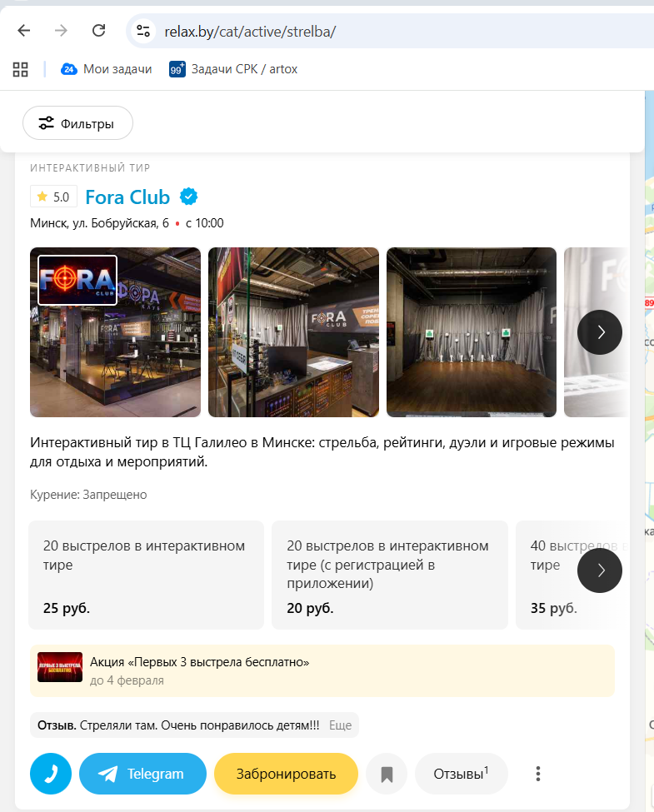Viewport: 654px width, 812px height.
Task: Click the 5.0 star rating badge
Action: point(53,197)
